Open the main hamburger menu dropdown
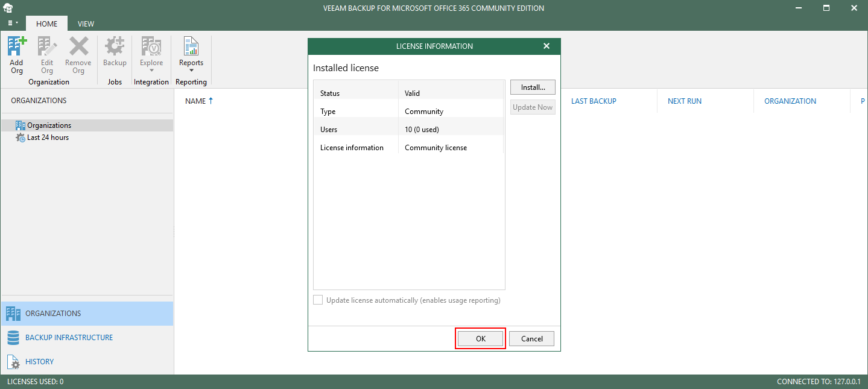 (x=13, y=23)
